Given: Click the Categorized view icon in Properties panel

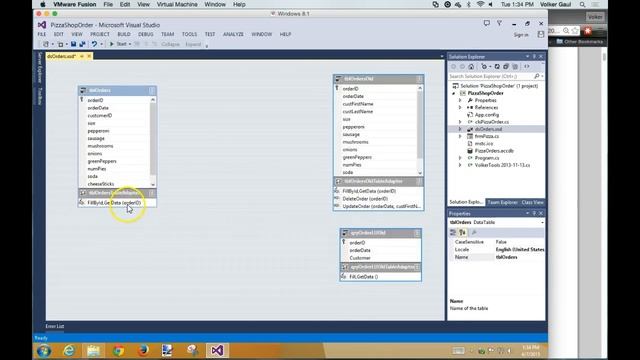Looking at the screenshot, I should (x=453, y=233).
